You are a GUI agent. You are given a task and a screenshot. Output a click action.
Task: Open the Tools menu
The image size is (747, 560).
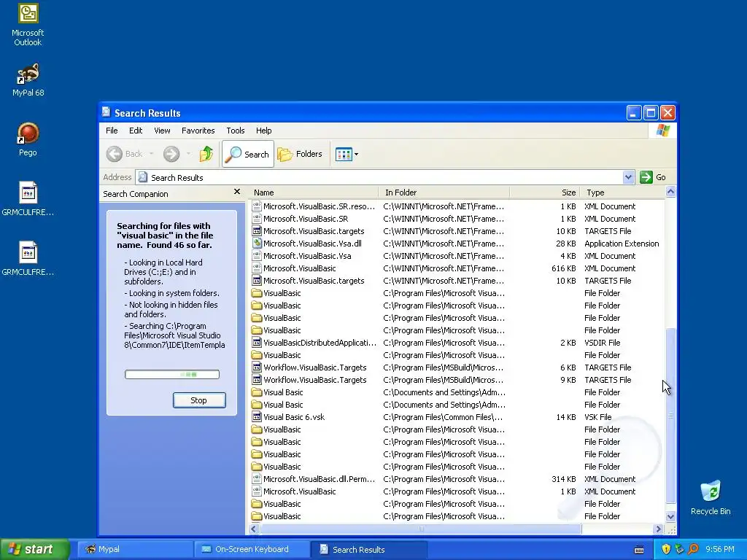click(x=236, y=131)
